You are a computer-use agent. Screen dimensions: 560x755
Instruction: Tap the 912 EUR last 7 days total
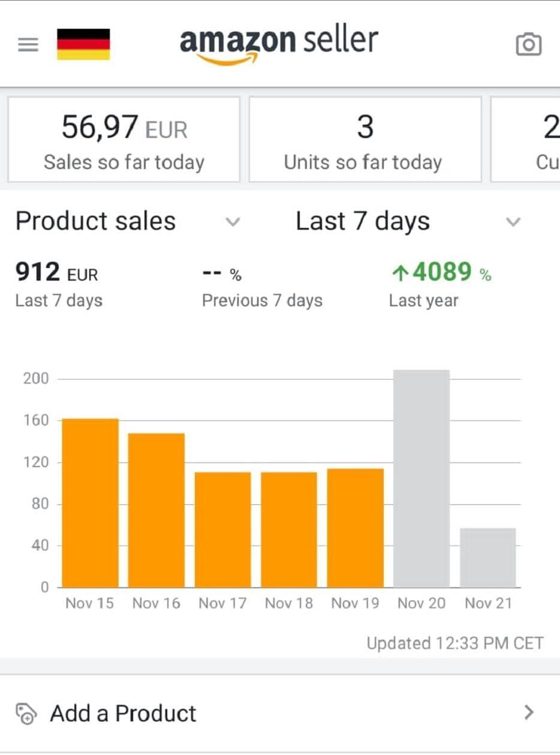coord(57,273)
